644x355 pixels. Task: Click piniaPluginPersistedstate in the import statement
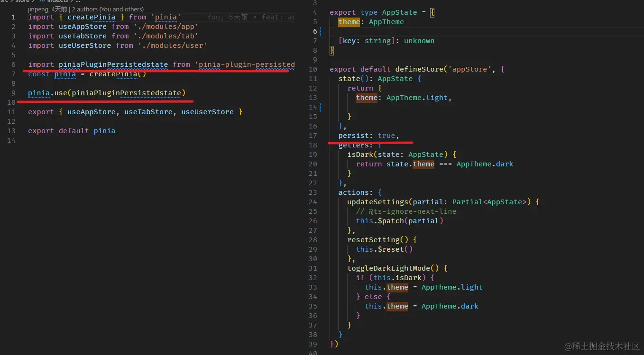pyautogui.click(x=113, y=64)
